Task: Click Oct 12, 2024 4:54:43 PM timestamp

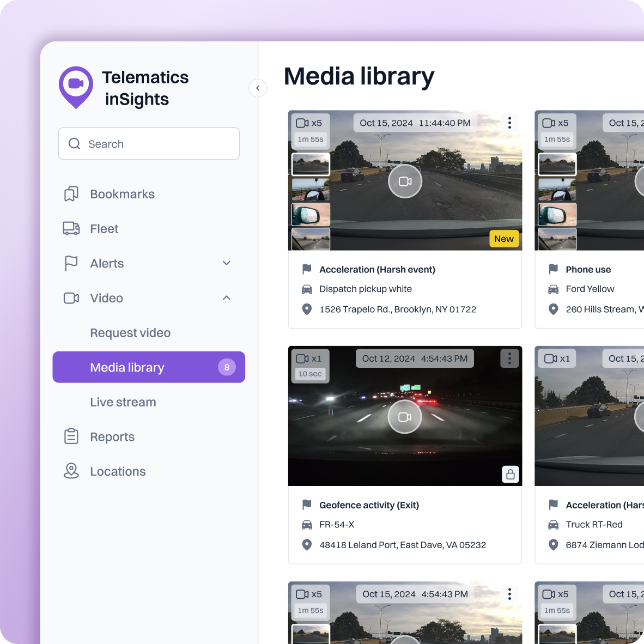Action: [x=415, y=359]
